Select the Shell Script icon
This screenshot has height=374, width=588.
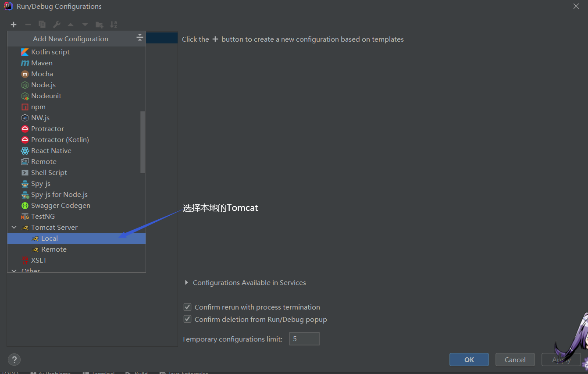click(x=25, y=173)
